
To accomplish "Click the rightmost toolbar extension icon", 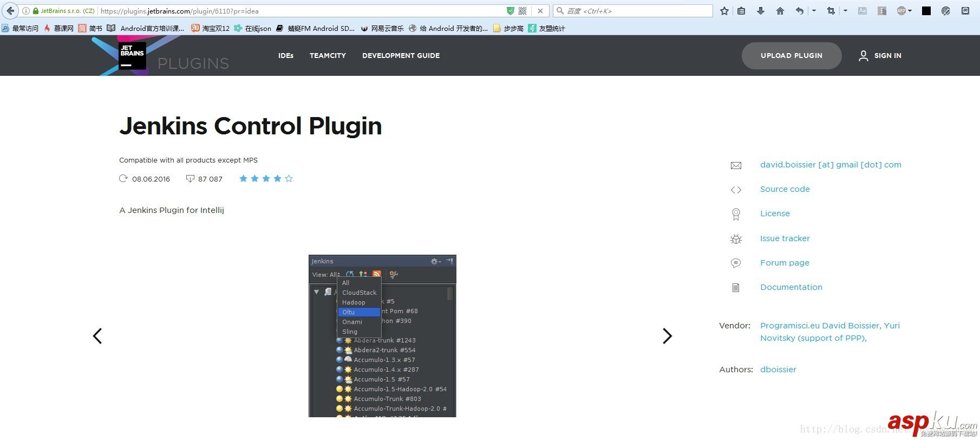I will tap(965, 11).
